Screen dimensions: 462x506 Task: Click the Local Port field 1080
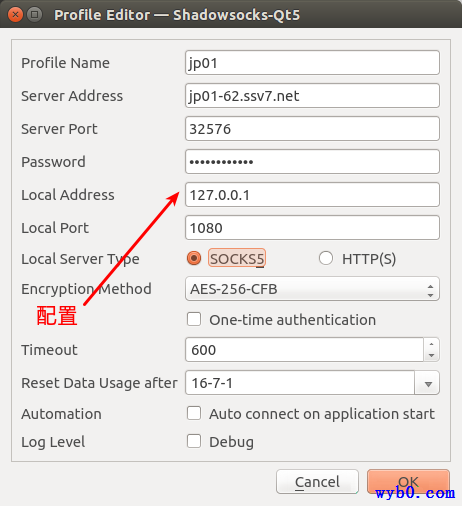(x=312, y=228)
